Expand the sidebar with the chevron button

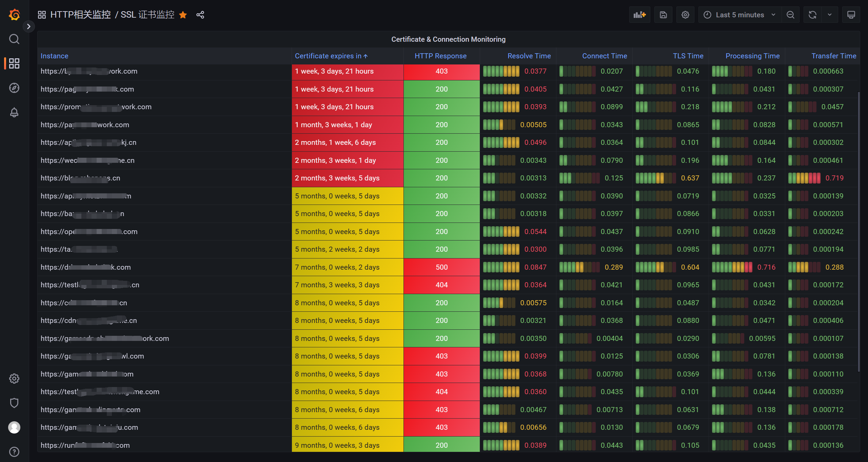coord(29,26)
